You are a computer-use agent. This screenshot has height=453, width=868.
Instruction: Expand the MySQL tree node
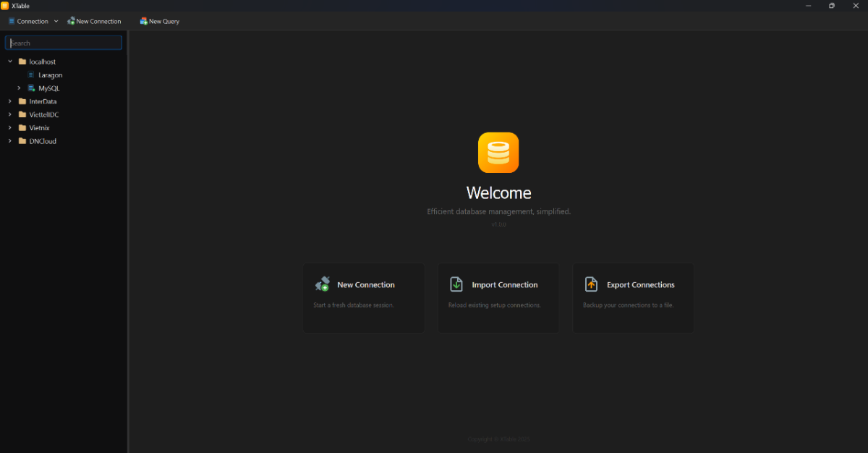pos(18,88)
